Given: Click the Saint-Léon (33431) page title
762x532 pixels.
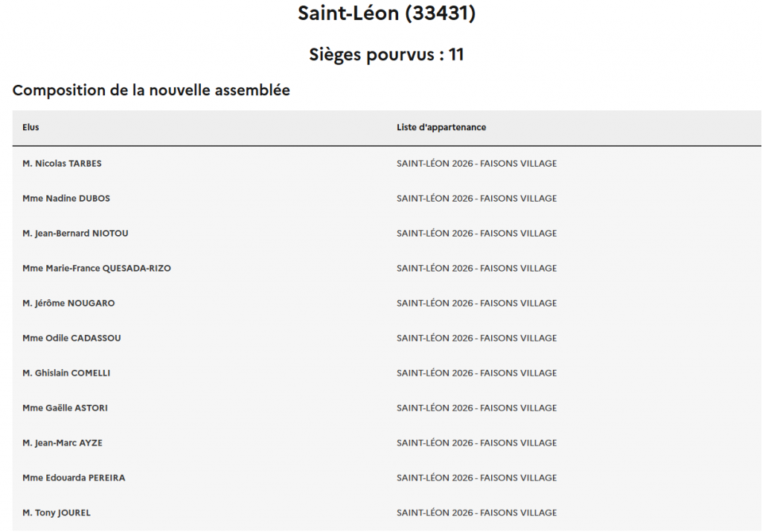Looking at the screenshot, I should tap(386, 13).
